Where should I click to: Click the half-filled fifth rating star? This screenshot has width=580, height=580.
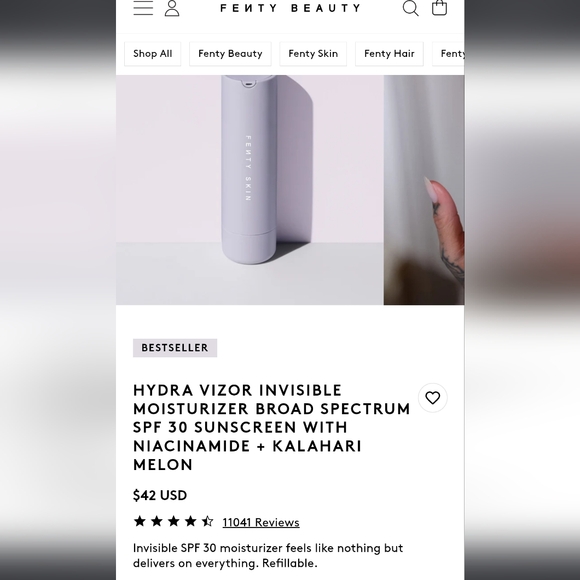[x=207, y=522]
